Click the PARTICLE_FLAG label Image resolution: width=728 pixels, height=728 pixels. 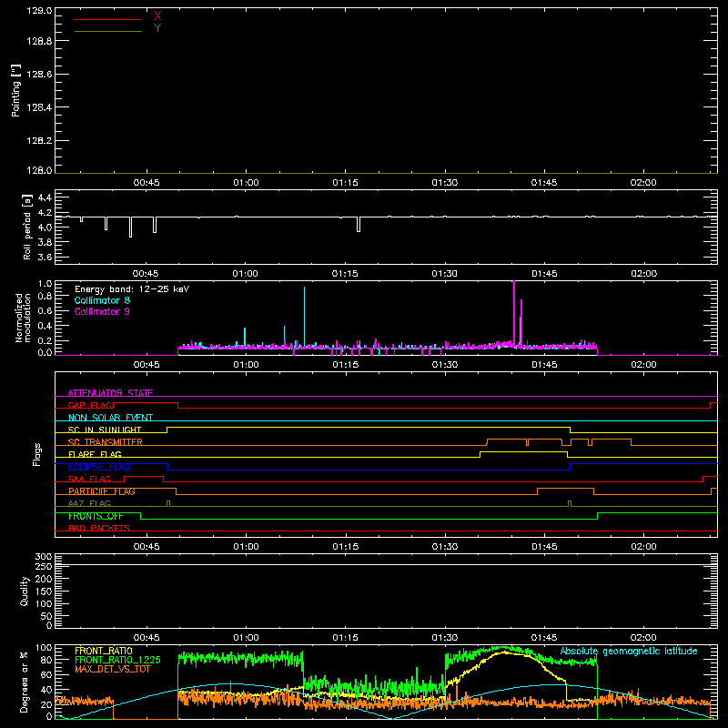pyautogui.click(x=102, y=491)
